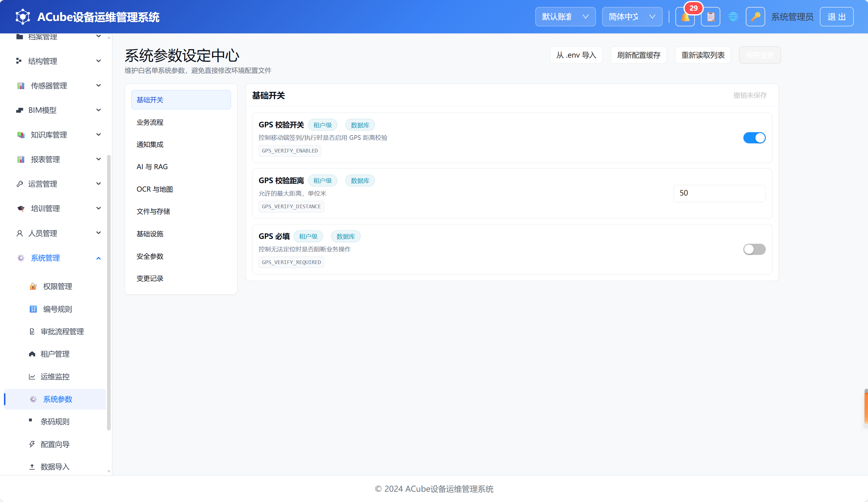Click the clipboard icon in the header
The image size is (868, 502).
pyautogui.click(x=710, y=17)
